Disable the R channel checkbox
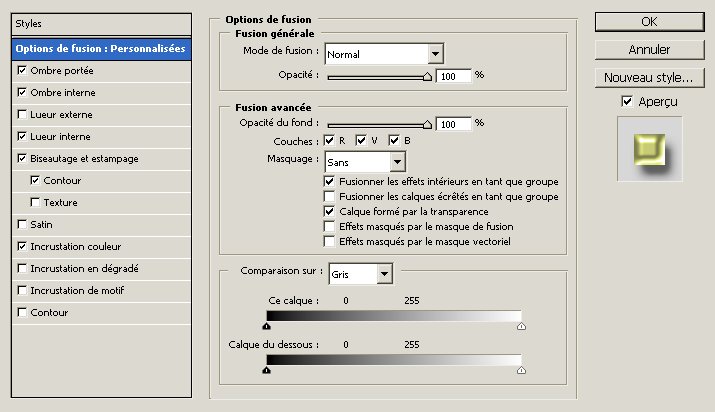715x412 pixels. click(329, 140)
